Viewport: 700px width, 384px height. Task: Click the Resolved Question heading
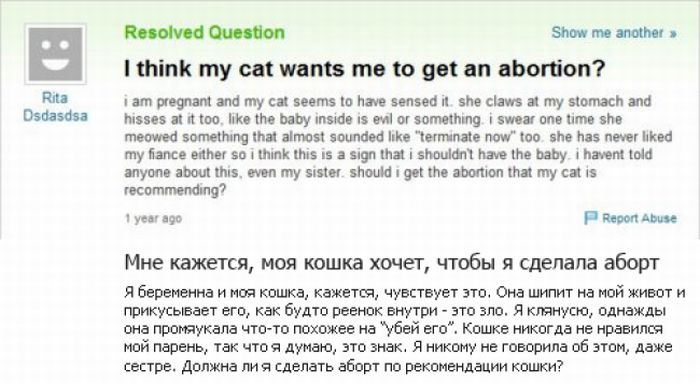[204, 33]
